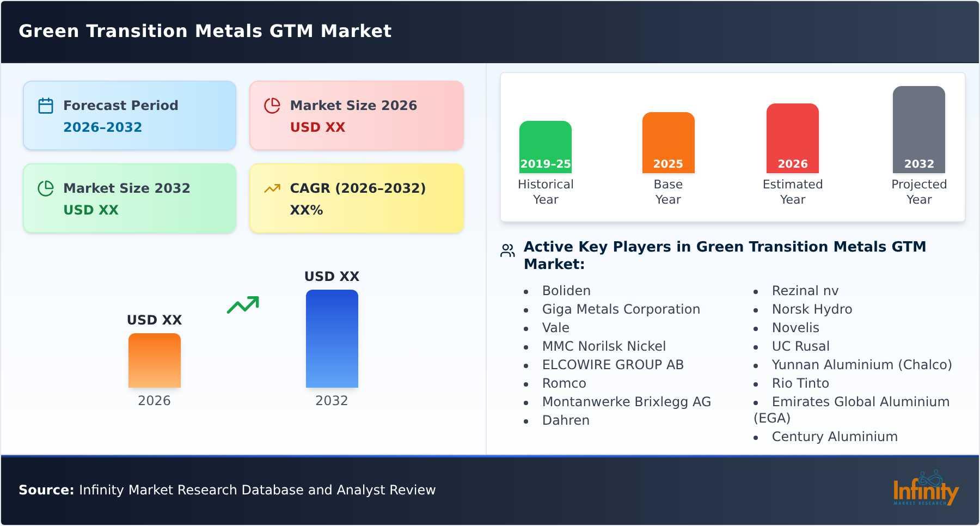Click the Active Key Players heading text
This screenshot has width=980, height=526.
tap(725, 255)
